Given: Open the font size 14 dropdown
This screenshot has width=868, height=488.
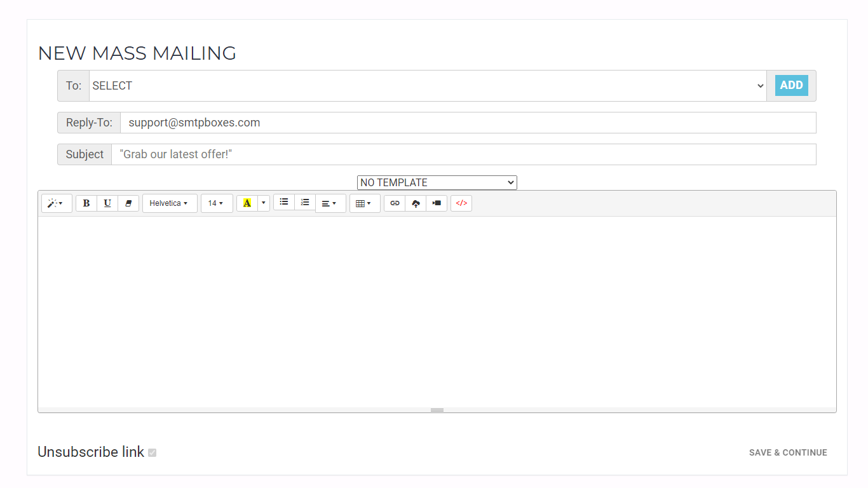Looking at the screenshot, I should (217, 203).
